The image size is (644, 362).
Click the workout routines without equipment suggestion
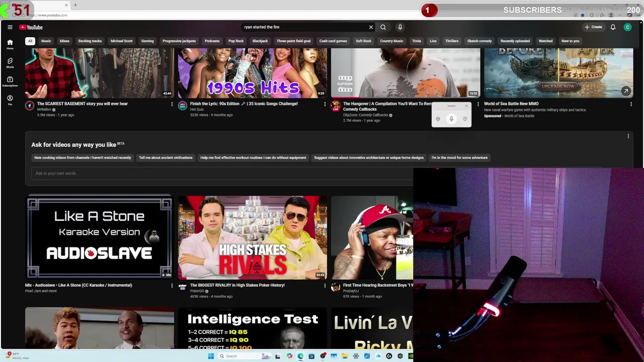click(253, 158)
